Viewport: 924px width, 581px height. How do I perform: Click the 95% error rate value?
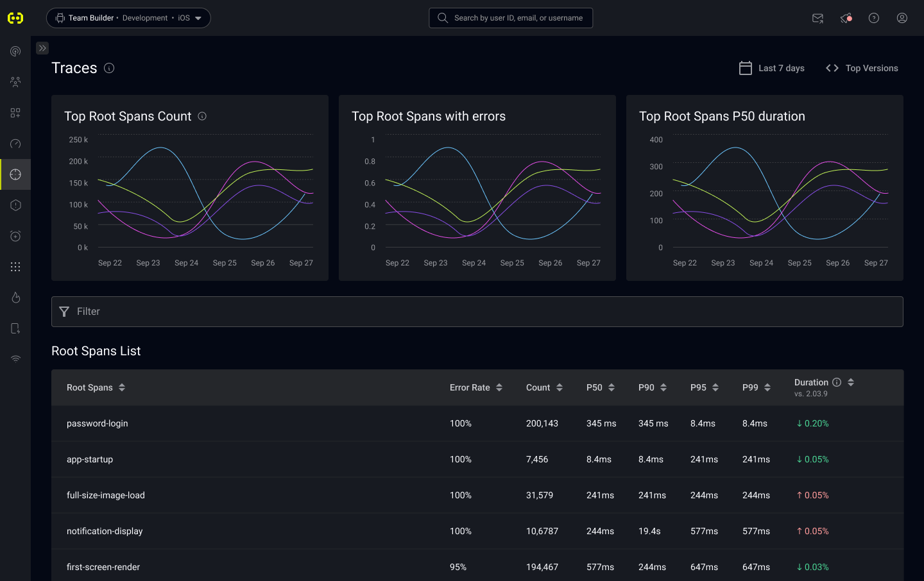458,567
